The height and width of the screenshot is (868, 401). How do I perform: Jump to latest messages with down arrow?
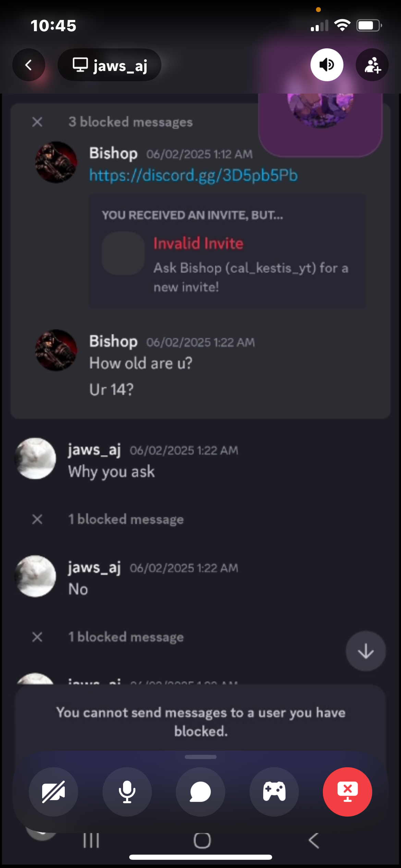366,651
